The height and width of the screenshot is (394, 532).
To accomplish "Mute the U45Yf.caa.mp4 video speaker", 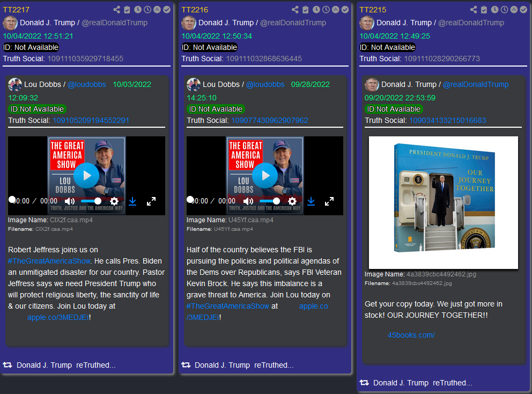I will pyautogui.click(x=248, y=201).
